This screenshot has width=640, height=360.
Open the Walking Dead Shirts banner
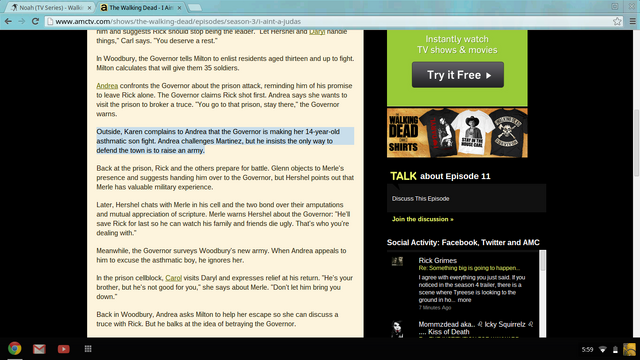point(457,133)
